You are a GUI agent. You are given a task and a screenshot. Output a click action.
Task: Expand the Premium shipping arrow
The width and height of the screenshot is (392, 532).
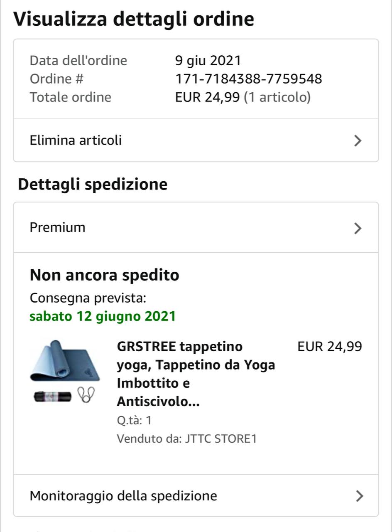pyautogui.click(x=358, y=228)
